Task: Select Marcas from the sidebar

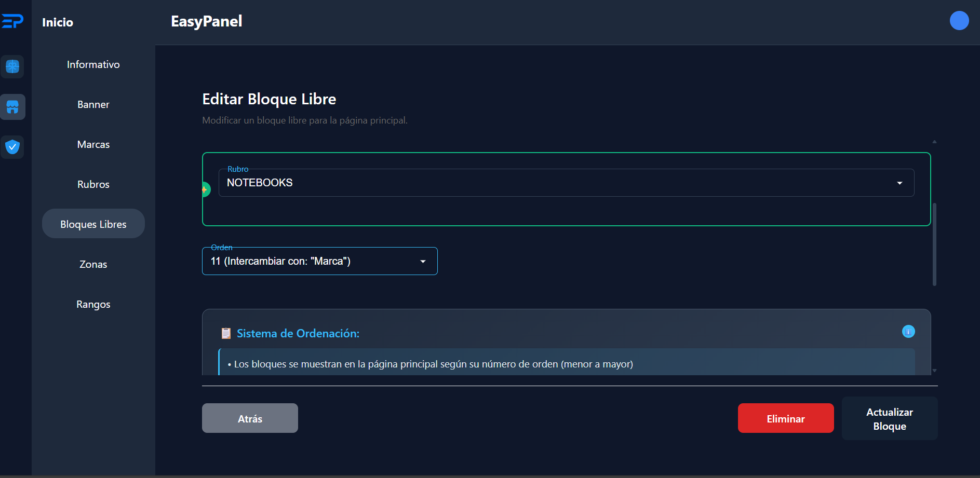Action: (93, 144)
